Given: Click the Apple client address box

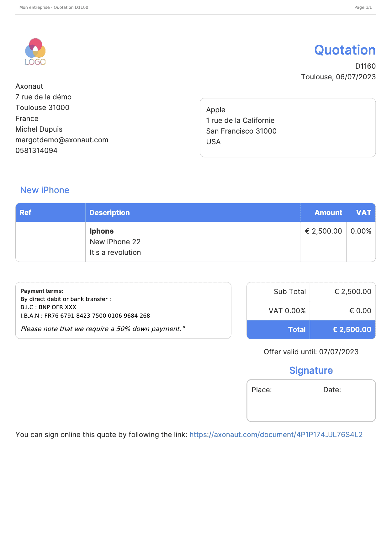Looking at the screenshot, I should pyautogui.click(x=288, y=127).
